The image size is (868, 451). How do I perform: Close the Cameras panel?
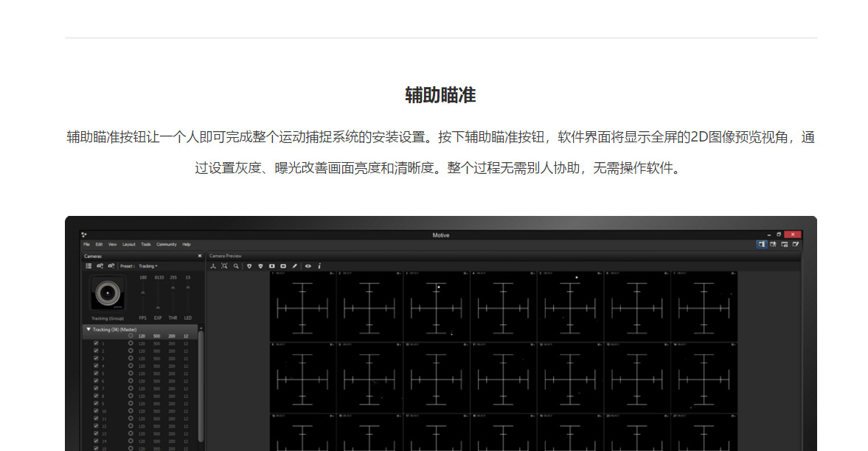point(200,256)
